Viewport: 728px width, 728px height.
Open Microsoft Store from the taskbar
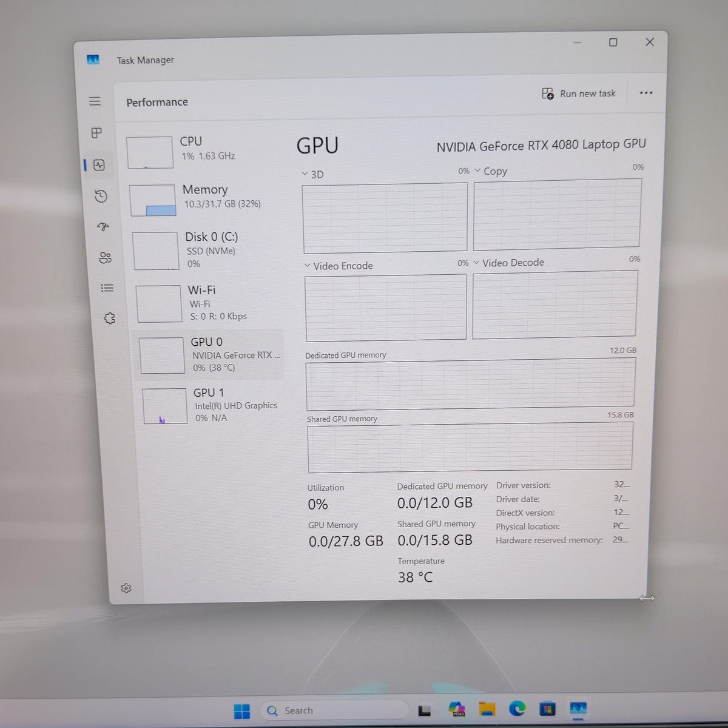pos(547,708)
